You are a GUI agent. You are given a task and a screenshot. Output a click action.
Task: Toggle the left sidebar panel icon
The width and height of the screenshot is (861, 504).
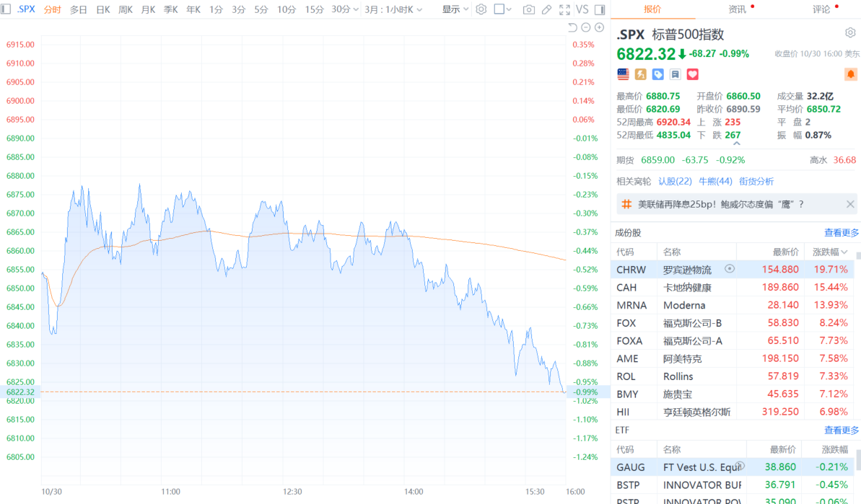pyautogui.click(x=6, y=9)
